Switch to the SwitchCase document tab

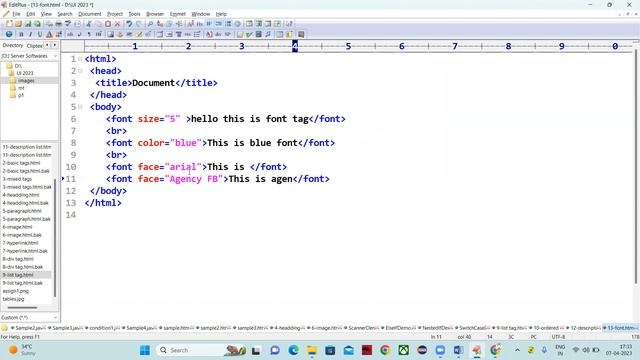(x=473, y=328)
